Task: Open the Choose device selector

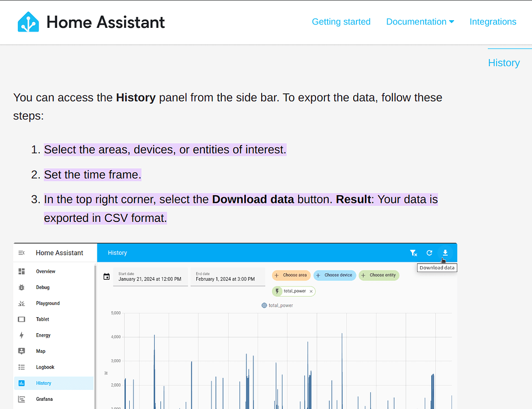Action: point(335,275)
